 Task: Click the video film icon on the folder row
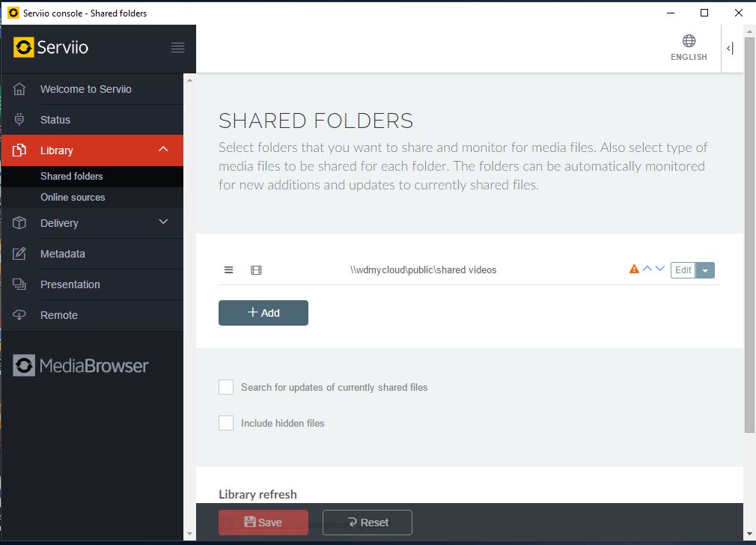click(x=256, y=270)
